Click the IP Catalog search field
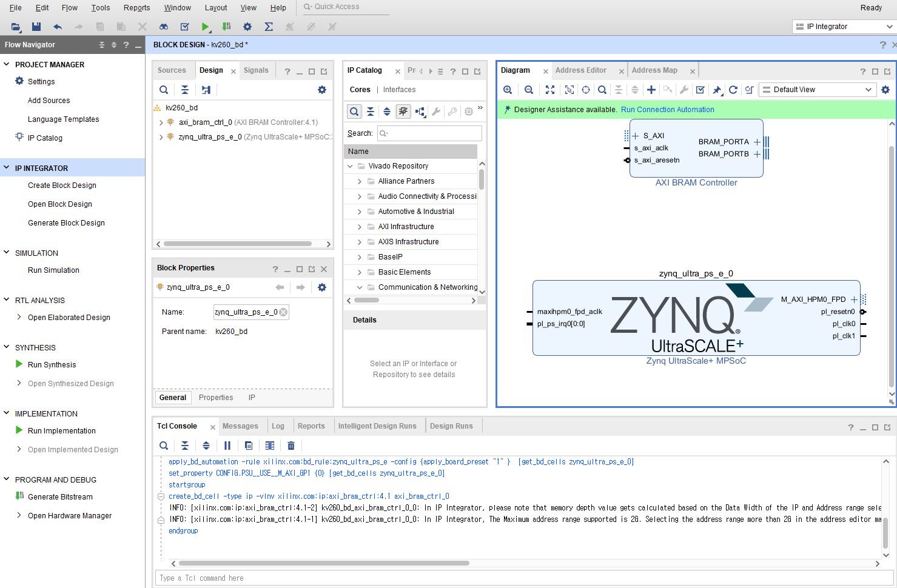The image size is (897, 588). pos(429,133)
